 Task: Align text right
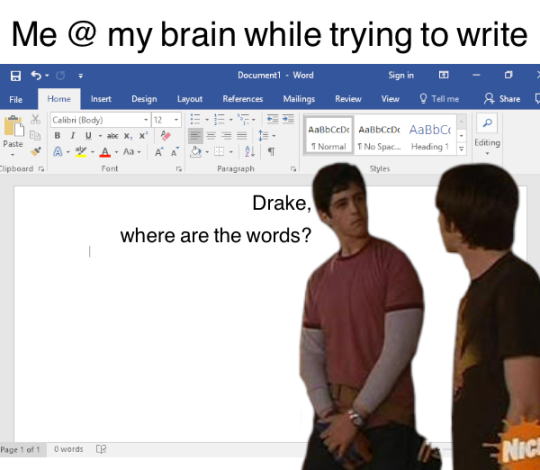(226, 136)
